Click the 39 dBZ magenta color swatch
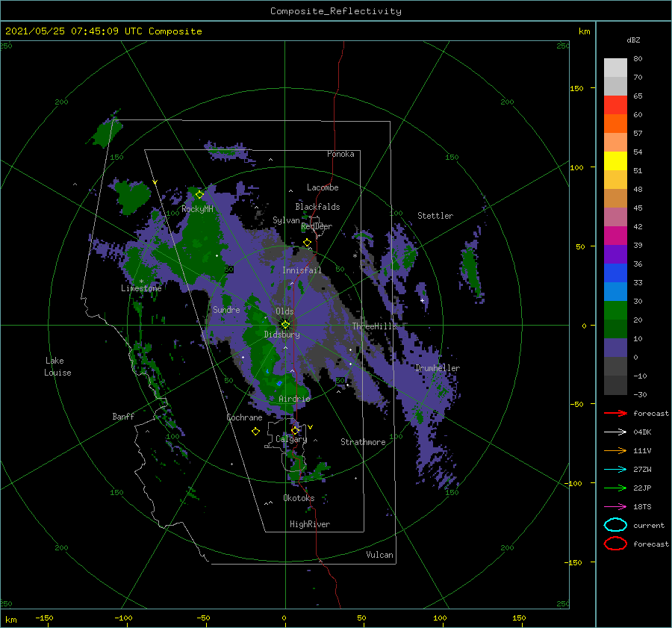672x628 pixels. 615,235
